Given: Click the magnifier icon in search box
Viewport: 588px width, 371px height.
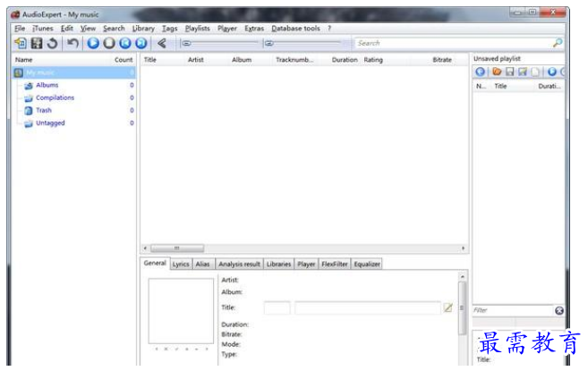Looking at the screenshot, I should pyautogui.click(x=558, y=43).
